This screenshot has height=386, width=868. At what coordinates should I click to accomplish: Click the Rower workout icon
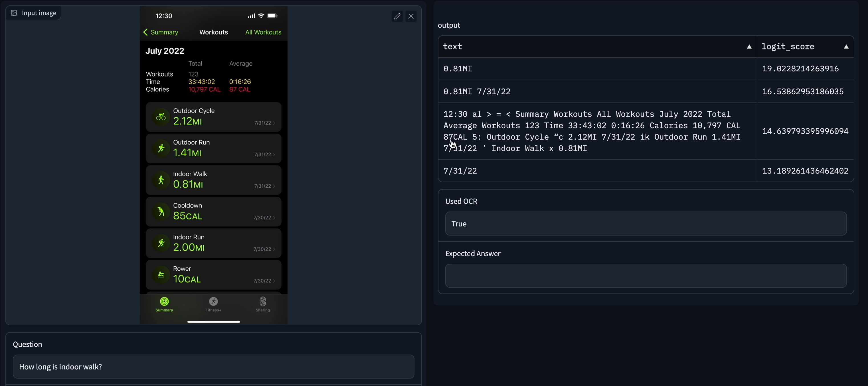click(x=161, y=275)
